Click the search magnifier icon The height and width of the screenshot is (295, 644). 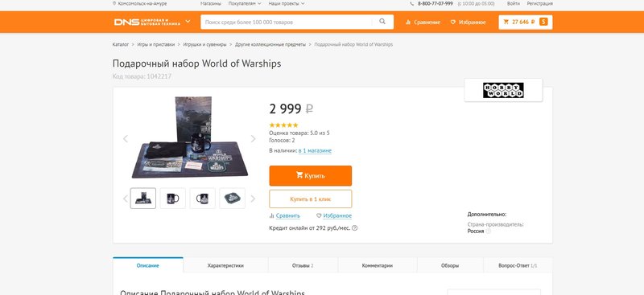click(x=382, y=22)
